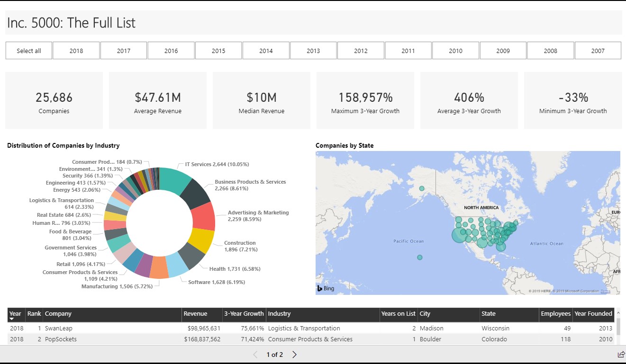The width and height of the screenshot is (626, 364).
Task: Select Advertising & Marketing red donut slice
Action: [204, 216]
